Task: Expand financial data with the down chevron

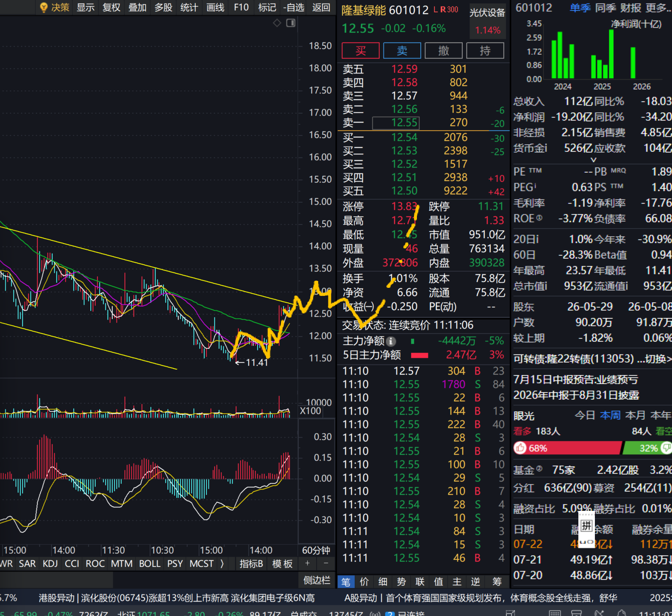Action: click(x=594, y=160)
